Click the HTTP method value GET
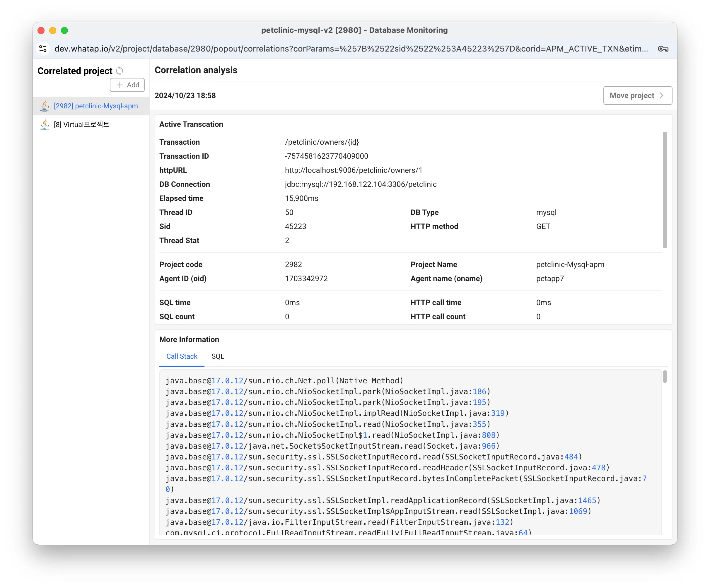Screen dimensions: 710x588 543,226
